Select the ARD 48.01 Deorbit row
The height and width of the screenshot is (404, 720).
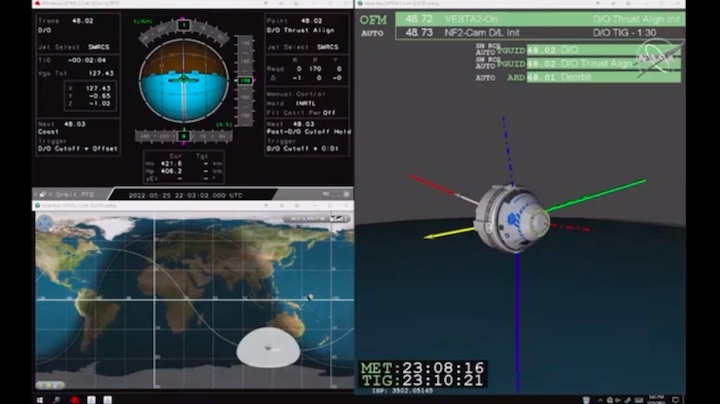click(603, 77)
